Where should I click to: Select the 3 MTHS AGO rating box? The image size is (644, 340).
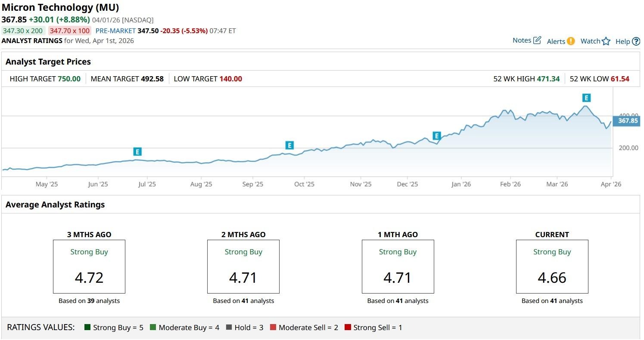[x=89, y=267]
